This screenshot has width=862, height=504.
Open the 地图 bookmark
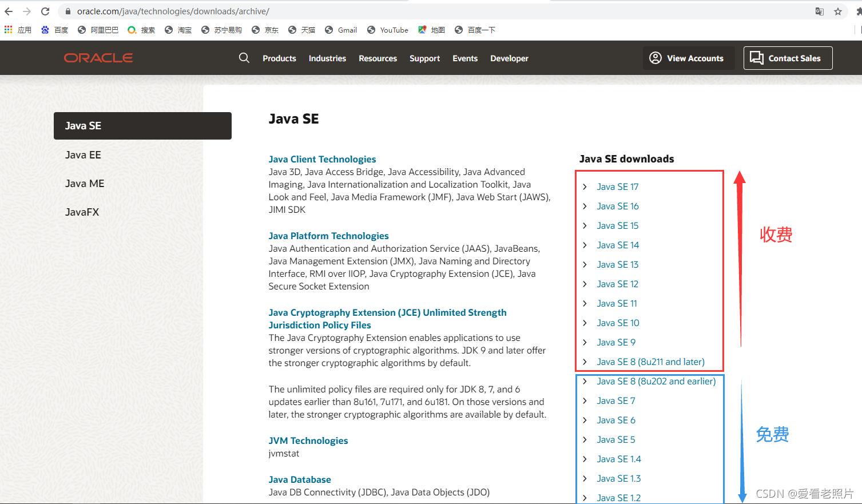coord(431,30)
